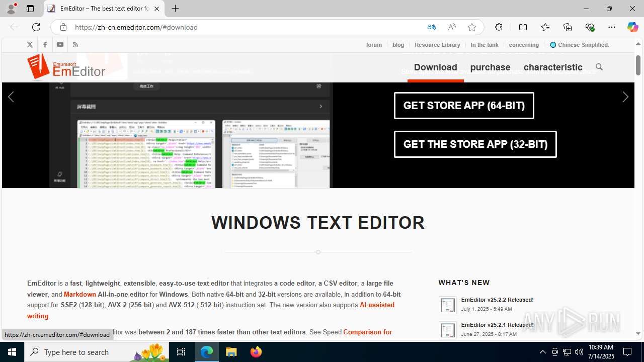
Task: Open the translate page icon
Action: point(432,27)
